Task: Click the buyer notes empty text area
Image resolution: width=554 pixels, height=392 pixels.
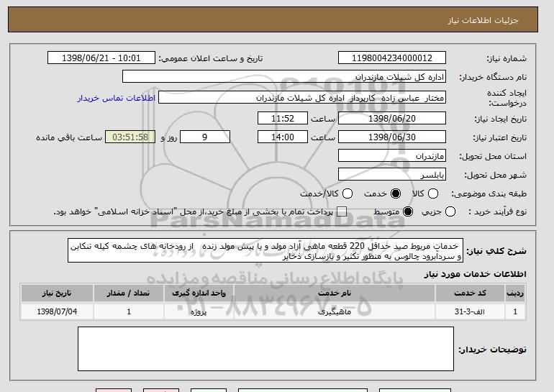Action: coord(265,349)
